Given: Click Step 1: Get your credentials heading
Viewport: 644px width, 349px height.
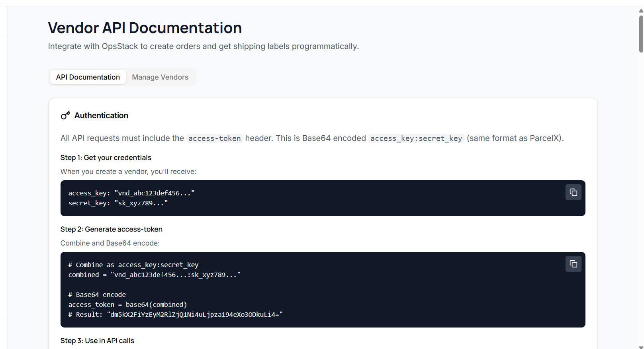Looking at the screenshot, I should pos(106,158).
